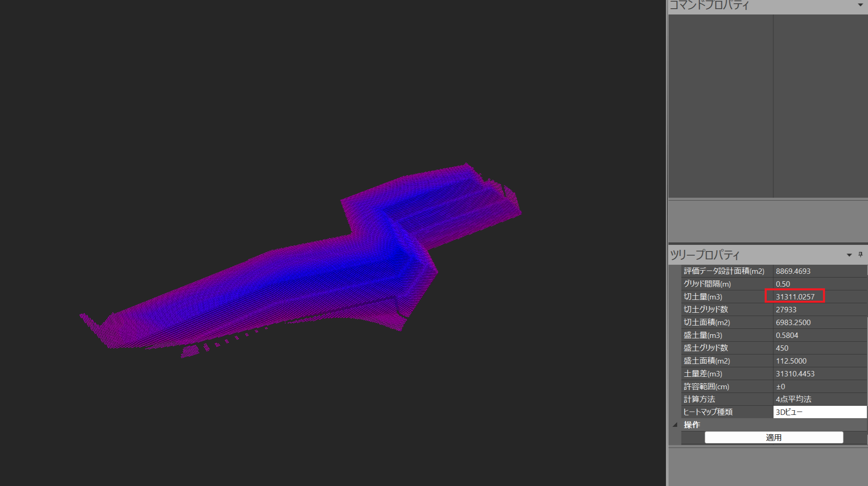The image size is (868, 486).
Task: Click the コマンドプロパティ panel title
Action: coord(709,5)
